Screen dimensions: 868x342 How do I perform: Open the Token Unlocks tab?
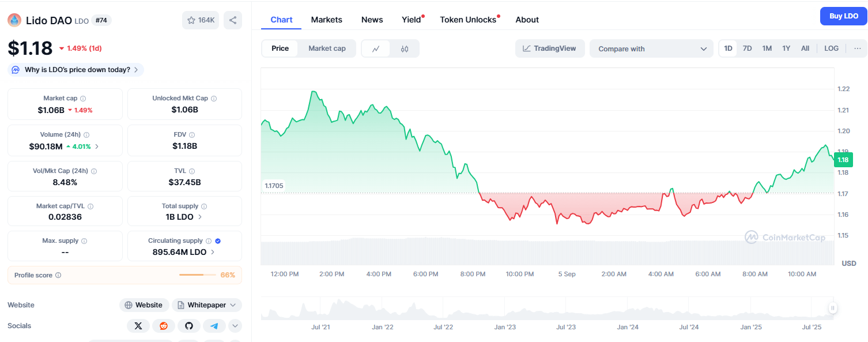coord(468,20)
